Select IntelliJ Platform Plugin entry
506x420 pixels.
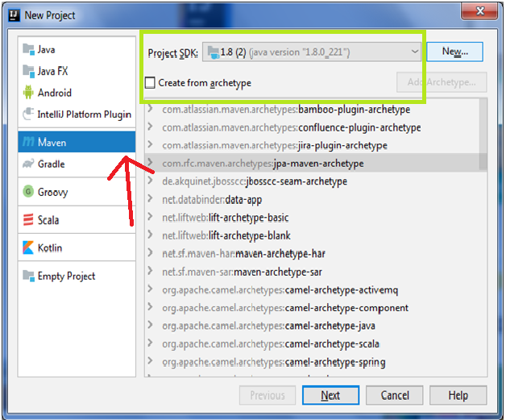point(77,114)
